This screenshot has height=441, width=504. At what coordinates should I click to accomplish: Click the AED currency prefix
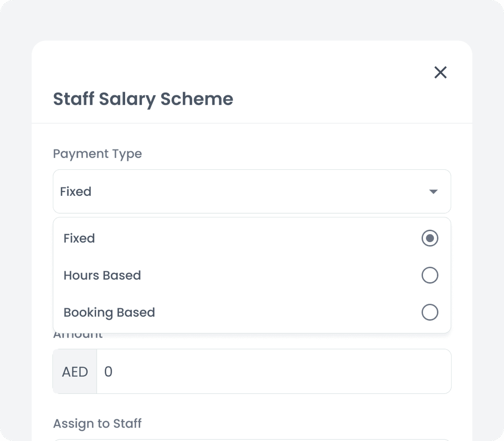[74, 371]
